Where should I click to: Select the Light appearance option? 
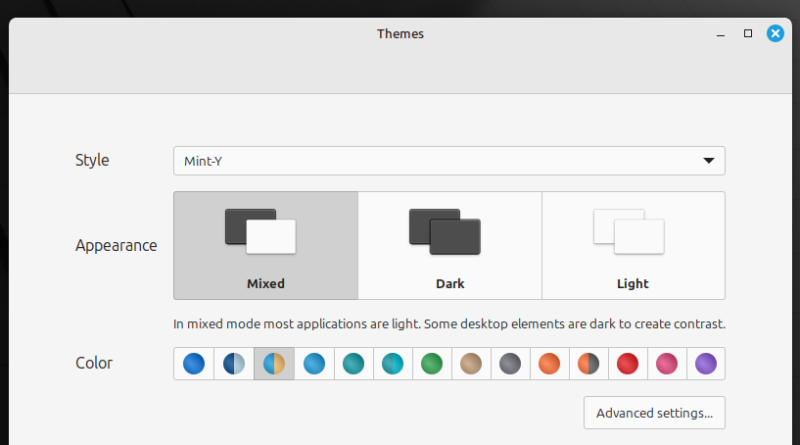tap(633, 245)
